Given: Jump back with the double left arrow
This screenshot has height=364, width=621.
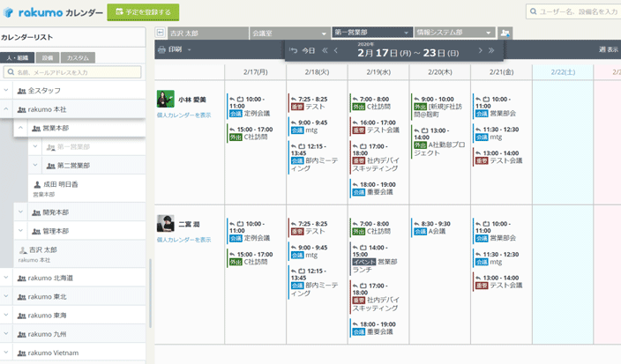Looking at the screenshot, I should coord(325,51).
